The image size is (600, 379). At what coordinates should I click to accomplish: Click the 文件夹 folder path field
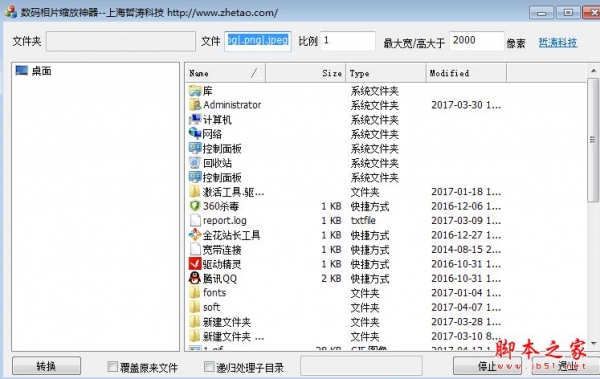pyautogui.click(x=121, y=41)
